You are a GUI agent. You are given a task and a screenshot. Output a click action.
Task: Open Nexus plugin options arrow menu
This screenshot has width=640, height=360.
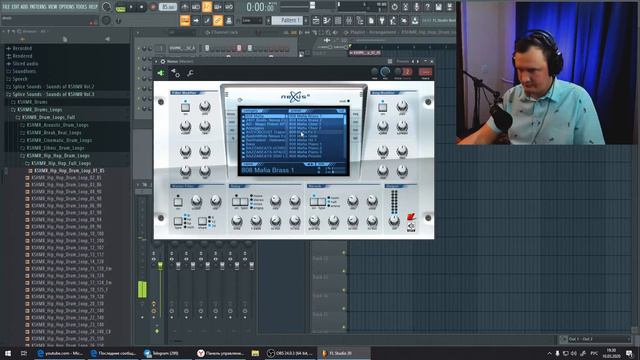tap(156, 62)
